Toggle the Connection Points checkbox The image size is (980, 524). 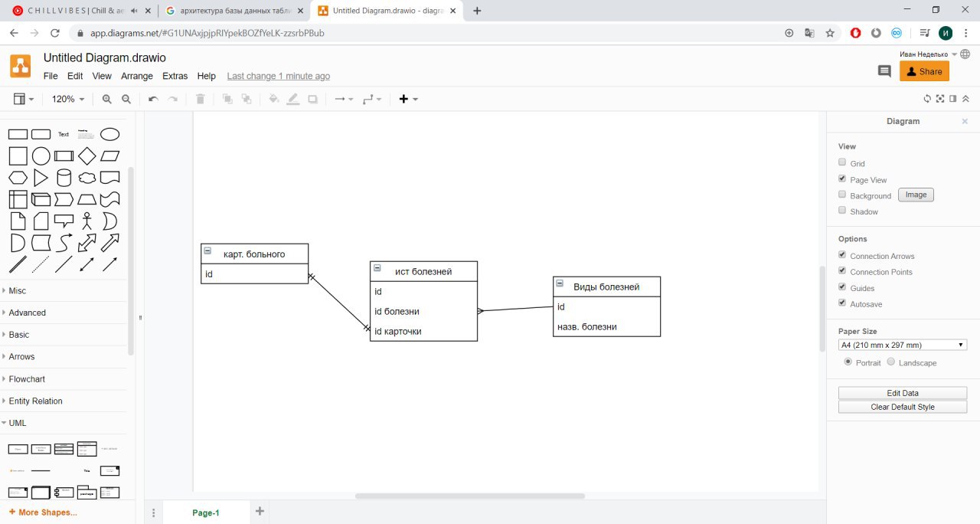(x=842, y=270)
